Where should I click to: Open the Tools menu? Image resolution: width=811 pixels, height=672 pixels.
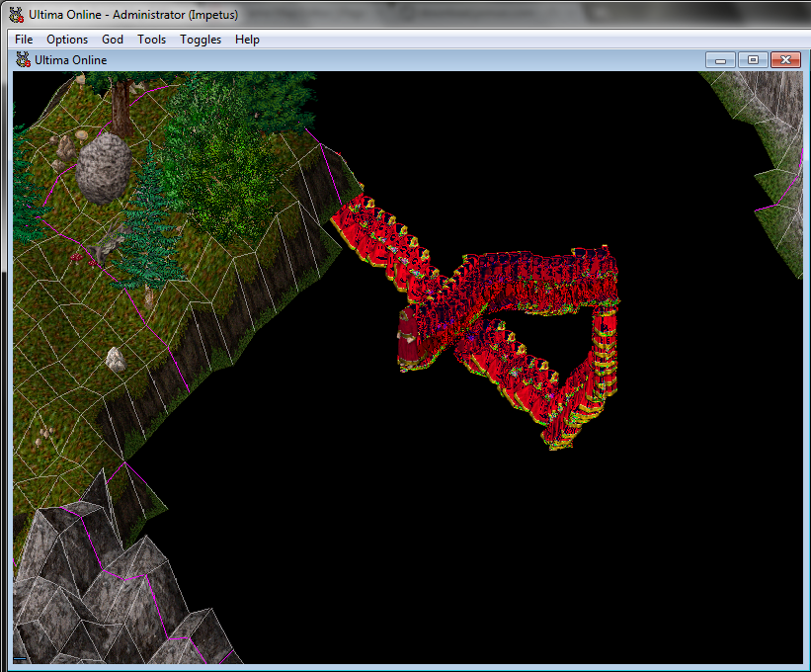click(151, 40)
